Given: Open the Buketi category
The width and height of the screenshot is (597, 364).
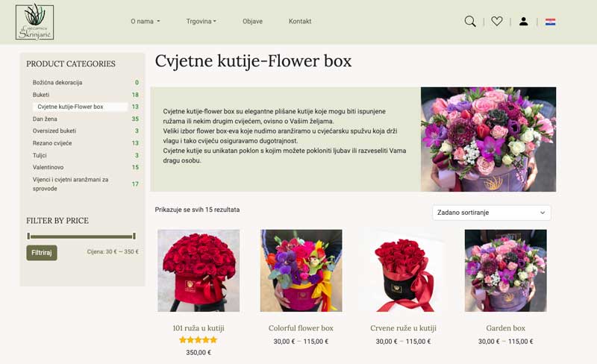Looking at the screenshot, I should coord(41,95).
